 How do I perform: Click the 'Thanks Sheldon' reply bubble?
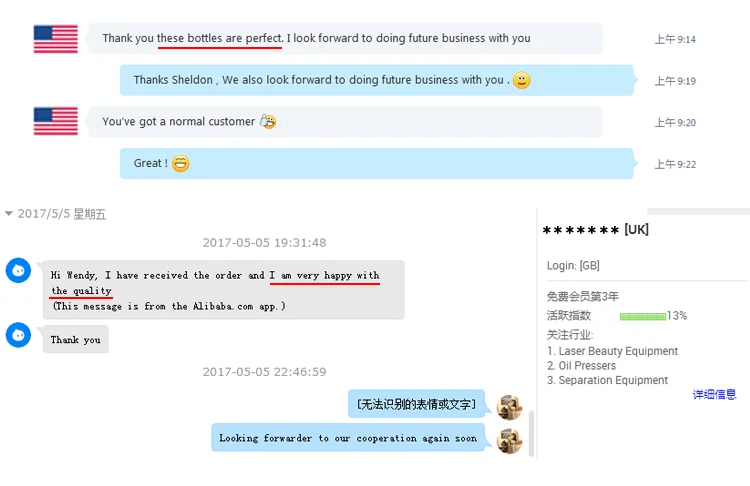point(377,80)
